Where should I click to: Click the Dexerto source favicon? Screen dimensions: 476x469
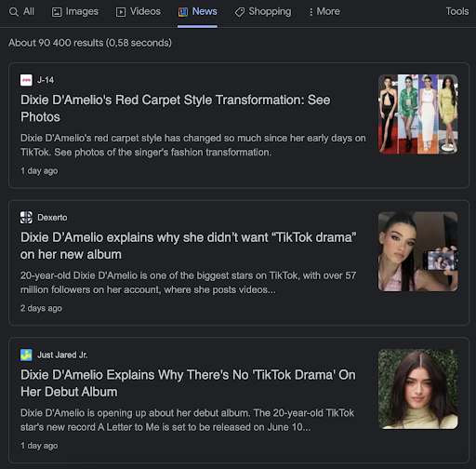[26, 218]
